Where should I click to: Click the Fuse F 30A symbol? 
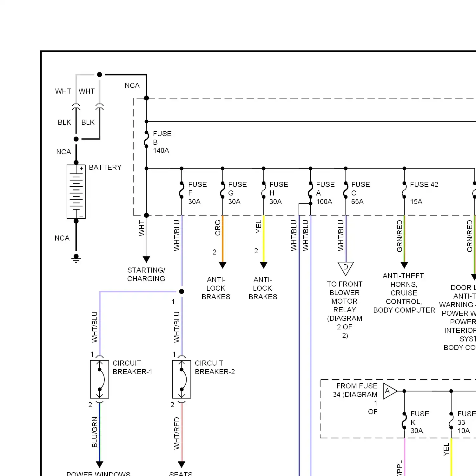coord(182,190)
